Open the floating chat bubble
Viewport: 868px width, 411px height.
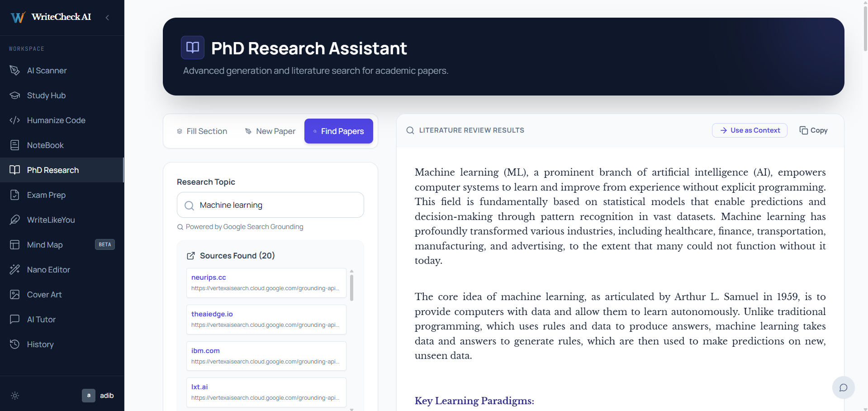point(843,387)
